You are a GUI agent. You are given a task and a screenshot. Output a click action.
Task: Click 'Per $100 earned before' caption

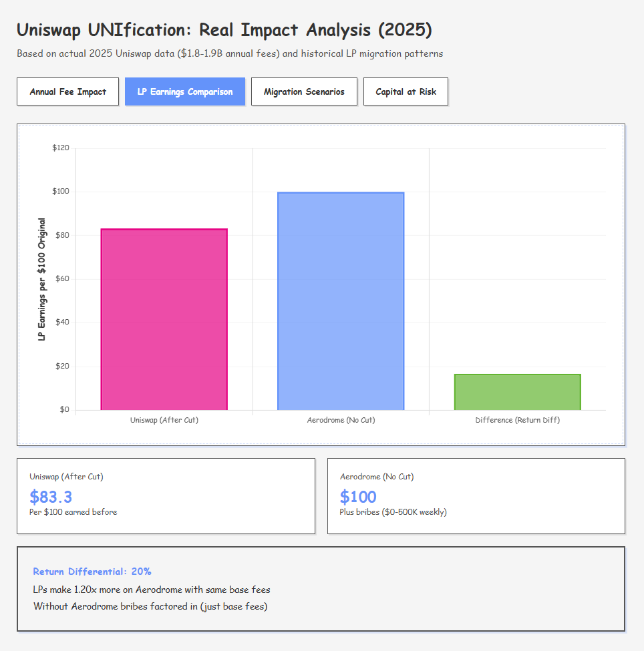[x=73, y=512]
